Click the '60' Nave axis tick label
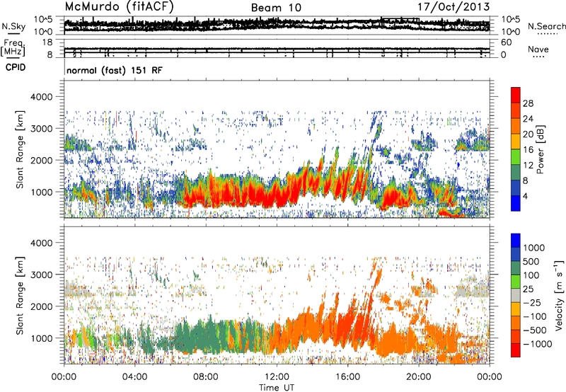Screen dimensions: 566x392 click(506, 42)
